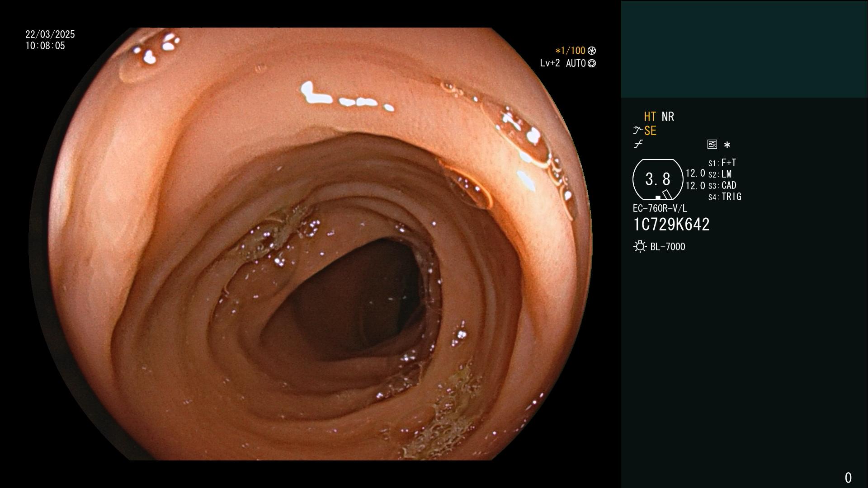Click the scope model EC-760R-V/L

pos(660,208)
